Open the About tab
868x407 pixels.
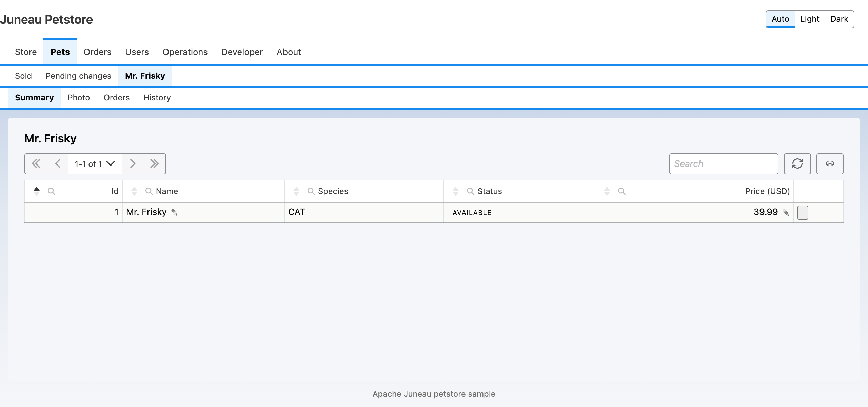pyautogui.click(x=289, y=52)
